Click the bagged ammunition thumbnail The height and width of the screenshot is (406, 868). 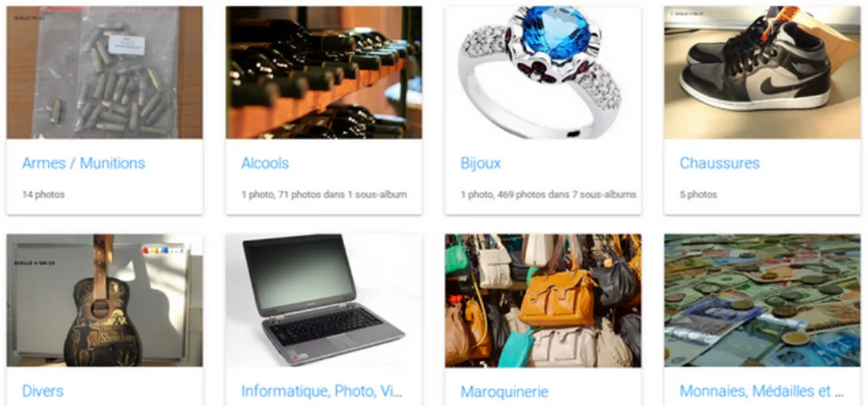(x=105, y=73)
